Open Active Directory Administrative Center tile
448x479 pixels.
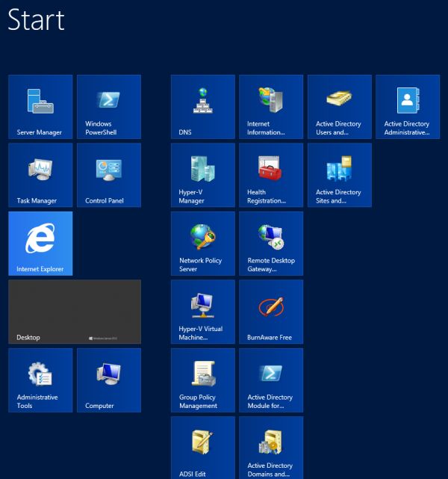(408, 107)
